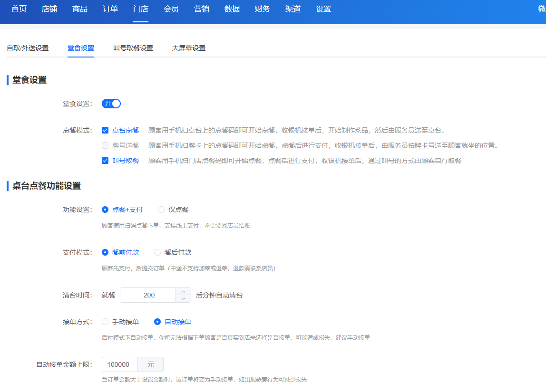Open the 店铺 navigation item
546x392 pixels.
point(49,9)
